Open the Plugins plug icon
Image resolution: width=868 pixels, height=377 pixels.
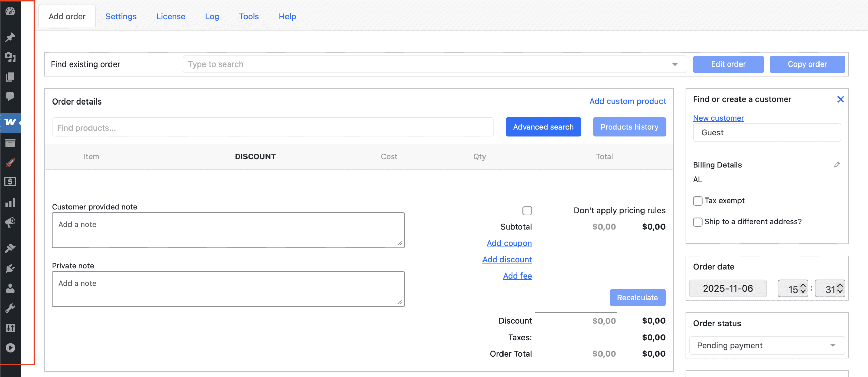(10, 268)
